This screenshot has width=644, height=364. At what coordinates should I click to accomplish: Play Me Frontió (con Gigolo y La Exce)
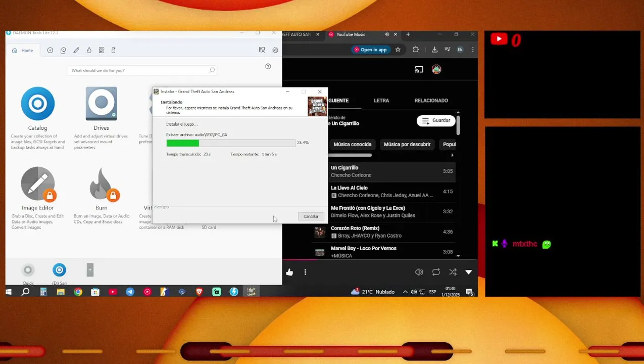tap(384, 212)
